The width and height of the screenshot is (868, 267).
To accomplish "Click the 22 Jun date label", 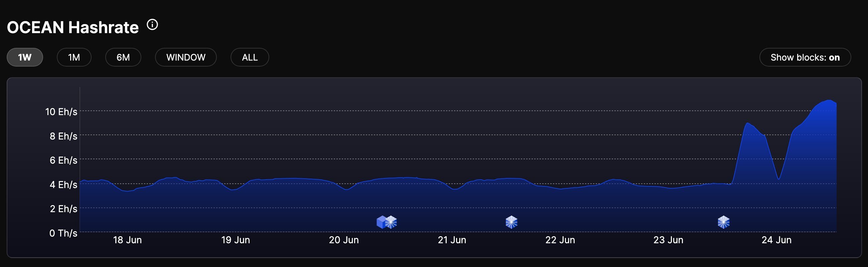I will pyautogui.click(x=560, y=240).
